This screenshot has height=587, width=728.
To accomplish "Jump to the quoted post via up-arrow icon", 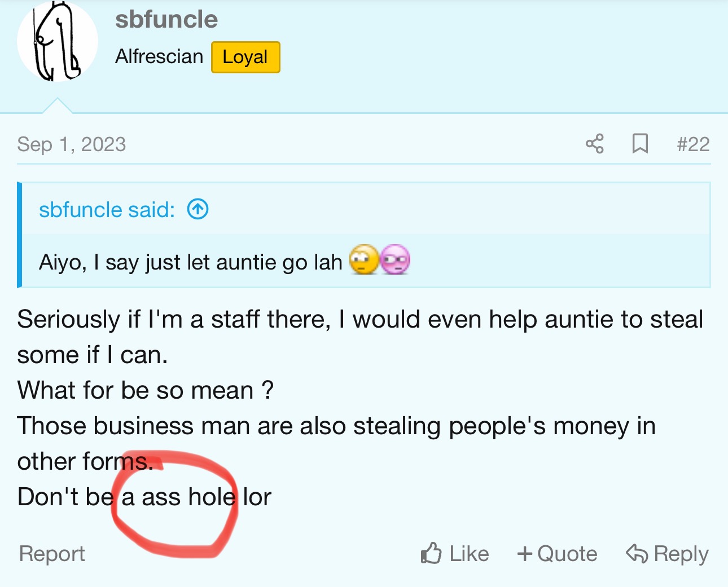I will coord(198,209).
